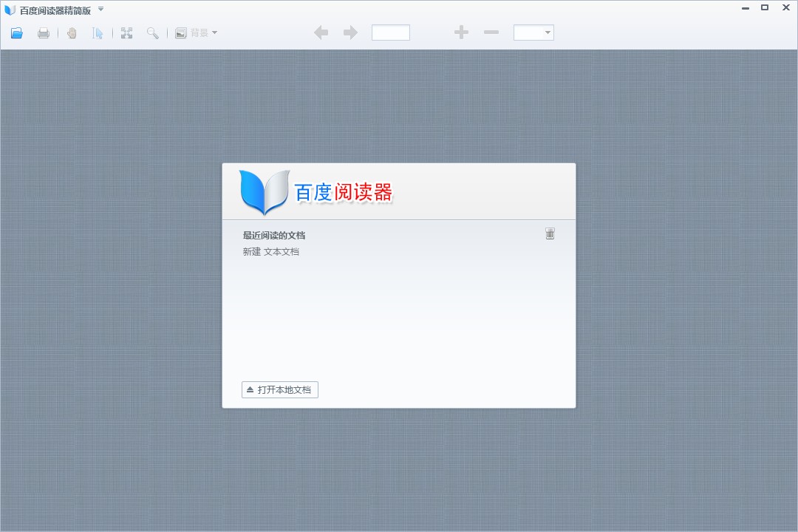Maximize the reader window

pyautogui.click(x=765, y=7)
